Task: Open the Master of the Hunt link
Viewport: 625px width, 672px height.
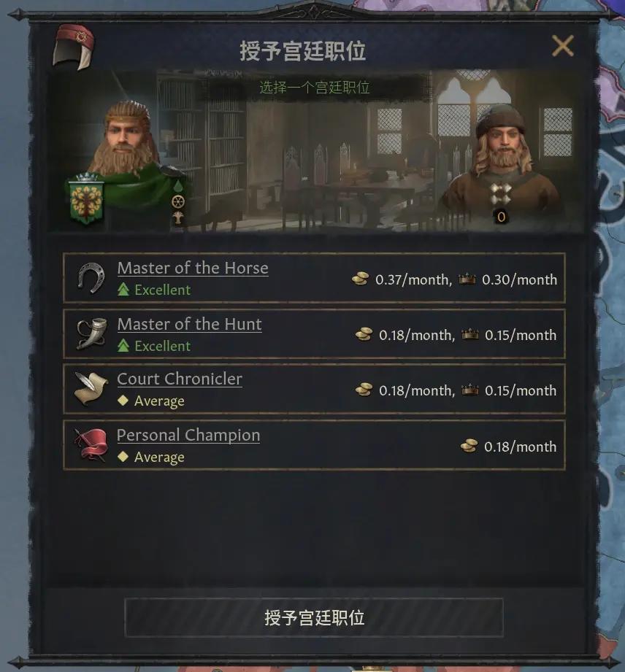Action: pyautogui.click(x=189, y=324)
